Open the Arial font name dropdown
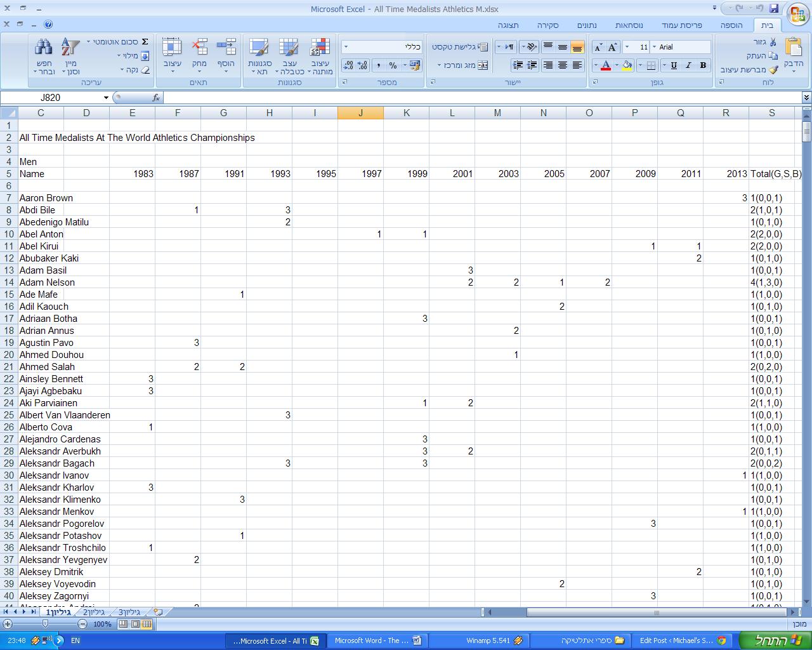The image size is (812, 650). tap(654, 47)
